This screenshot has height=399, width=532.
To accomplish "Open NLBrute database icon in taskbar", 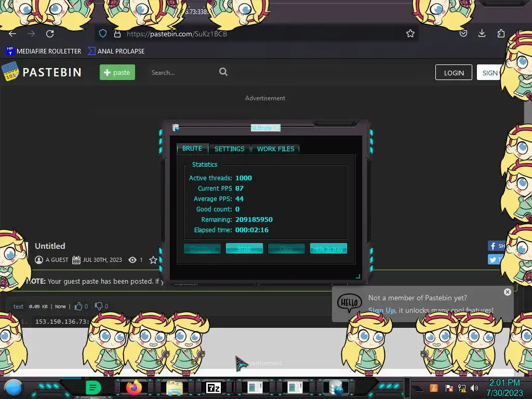I will tap(336, 388).
